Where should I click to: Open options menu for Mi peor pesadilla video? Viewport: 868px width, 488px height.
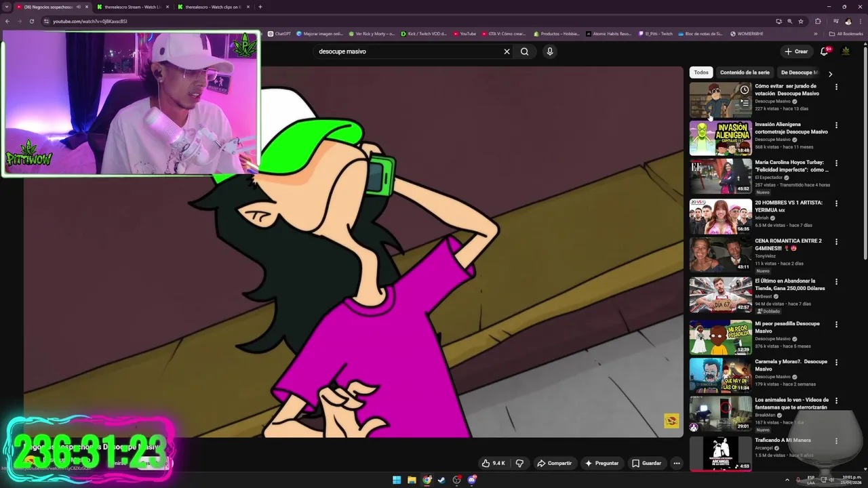pyautogui.click(x=836, y=325)
